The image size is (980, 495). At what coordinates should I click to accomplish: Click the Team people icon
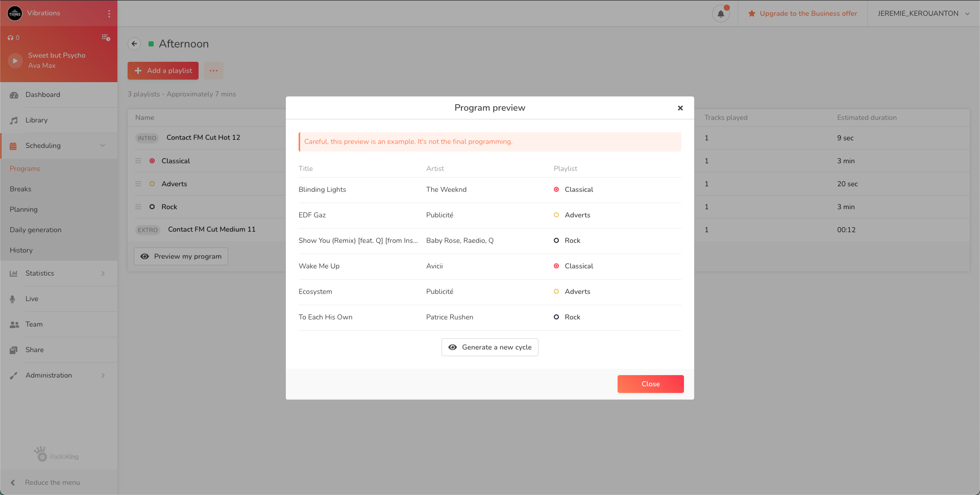tap(14, 325)
